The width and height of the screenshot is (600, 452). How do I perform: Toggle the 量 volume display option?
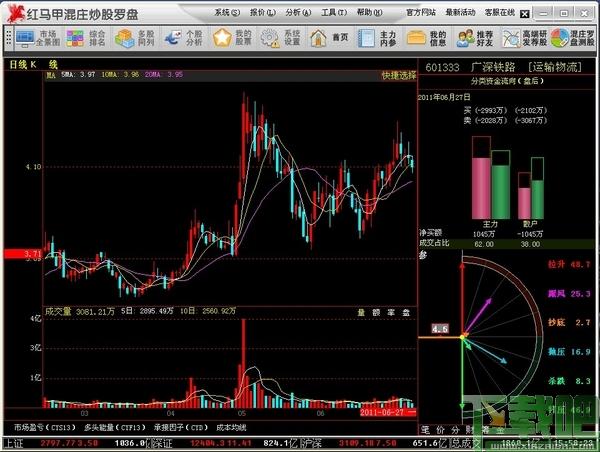pyautogui.click(x=362, y=312)
